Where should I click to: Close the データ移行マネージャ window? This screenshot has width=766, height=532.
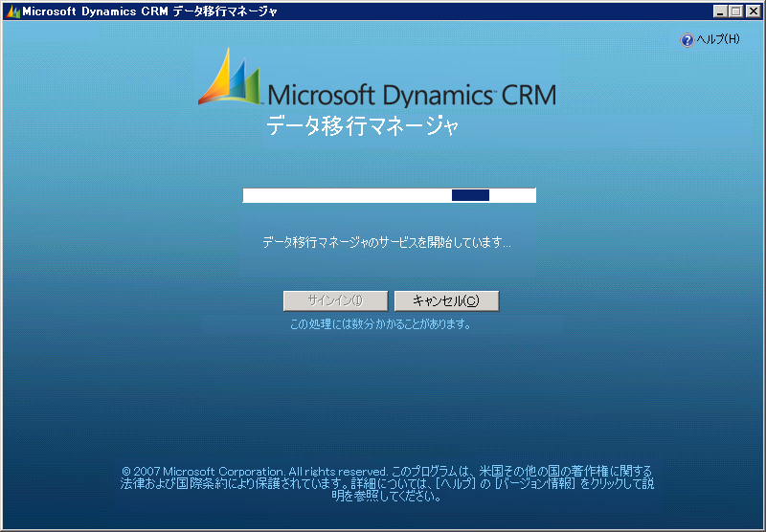(753, 11)
